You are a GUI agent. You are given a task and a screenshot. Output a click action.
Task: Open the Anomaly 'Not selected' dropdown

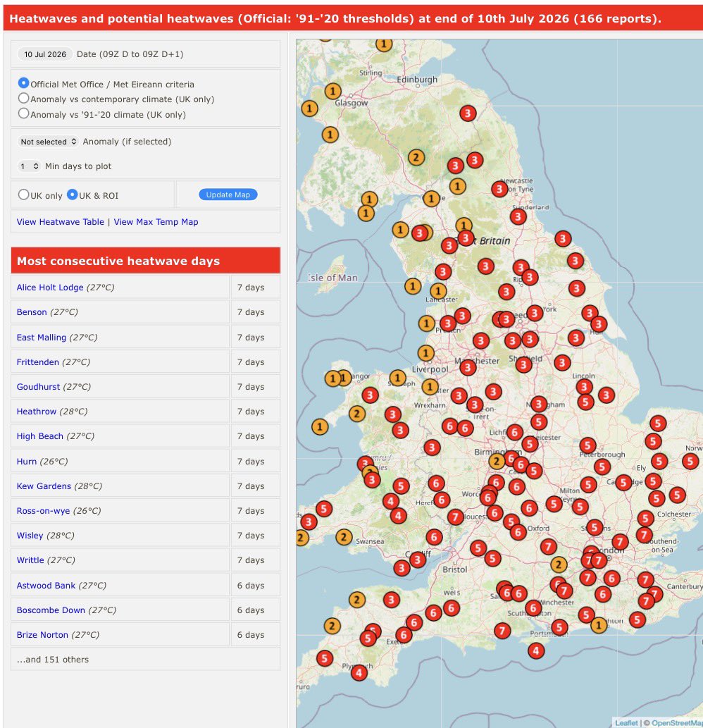click(48, 142)
